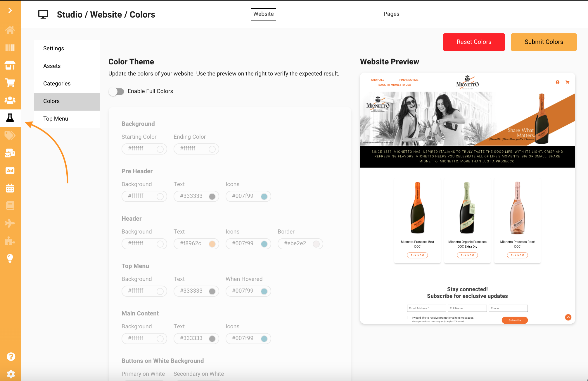
Task: Click the Submit Colors button
Action: coord(544,42)
